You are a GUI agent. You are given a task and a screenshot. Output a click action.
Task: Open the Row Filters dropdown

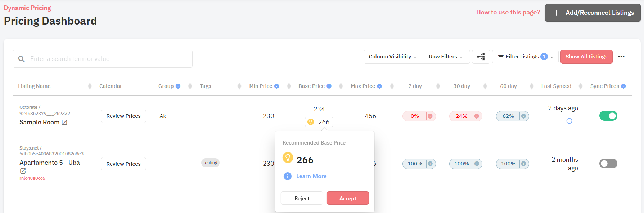click(446, 57)
